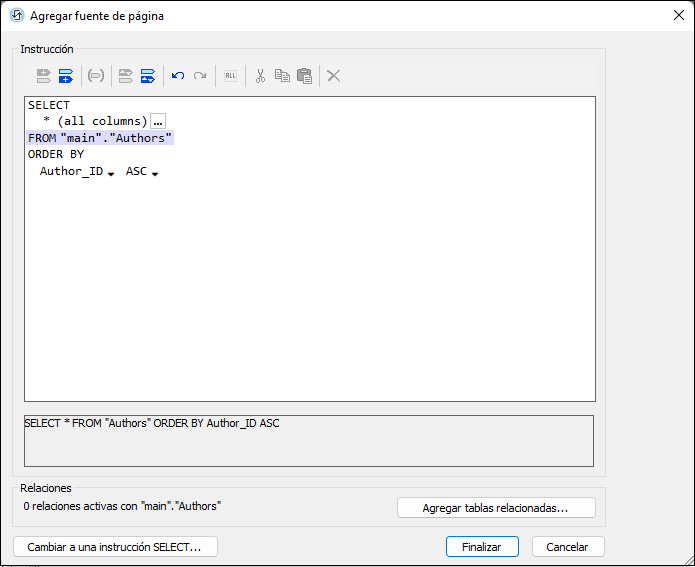695x567 pixels.
Task: Undo the last edit
Action: point(178,76)
